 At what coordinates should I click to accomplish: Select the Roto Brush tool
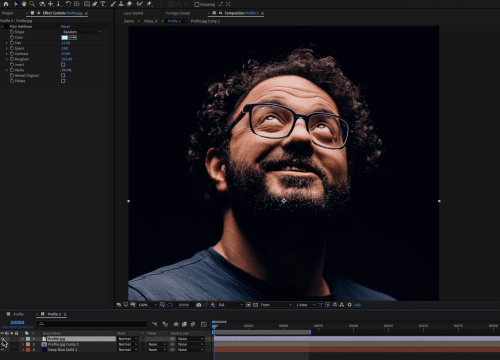[x=140, y=4]
